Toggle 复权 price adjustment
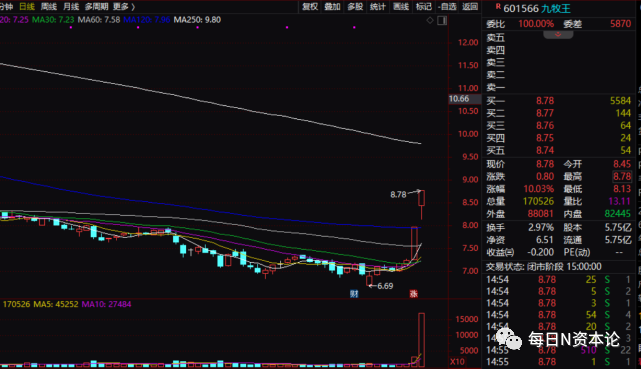The width and height of the screenshot is (641, 369). pyautogui.click(x=309, y=7)
